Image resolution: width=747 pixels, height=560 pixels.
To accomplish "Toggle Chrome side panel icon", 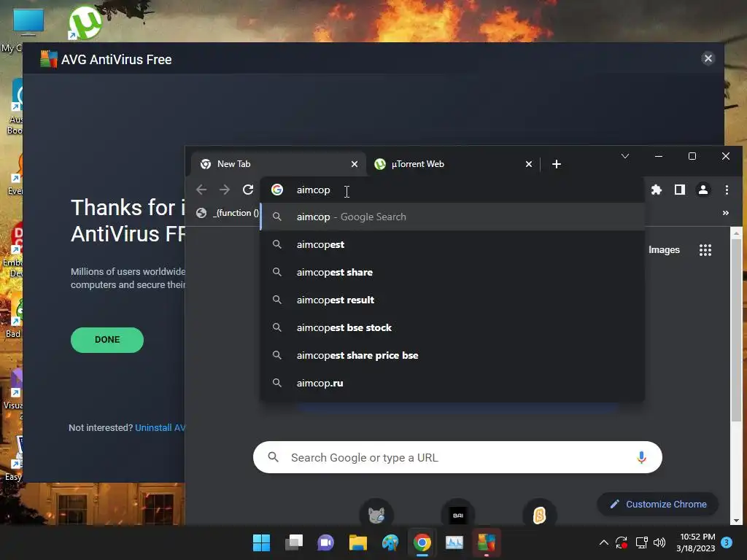I will click(679, 190).
